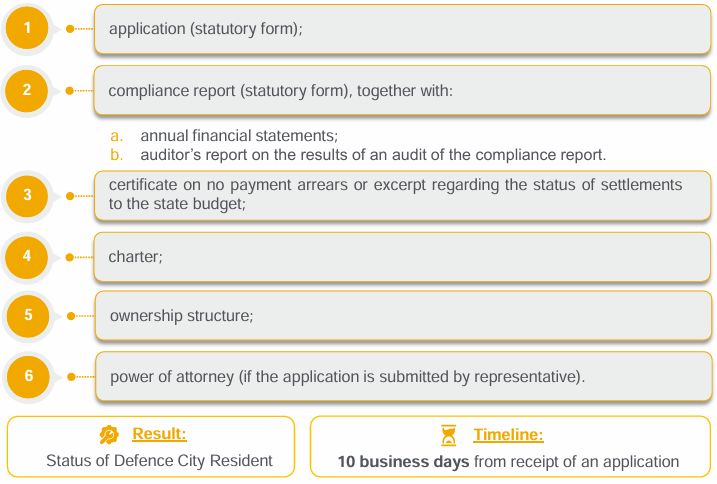Viewport: 717px width, 484px height.
Task: Click the gear icon beside Result
Action: 109,435
